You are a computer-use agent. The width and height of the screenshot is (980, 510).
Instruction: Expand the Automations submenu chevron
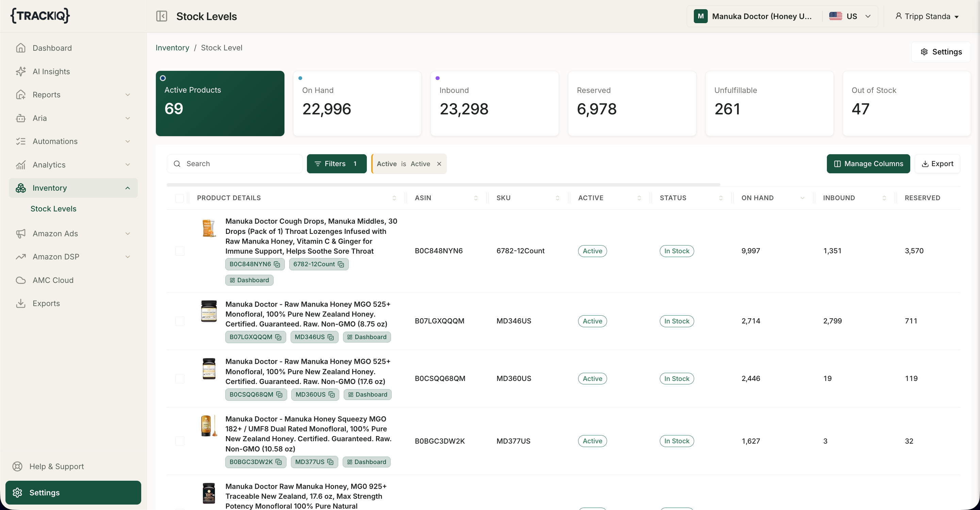128,141
